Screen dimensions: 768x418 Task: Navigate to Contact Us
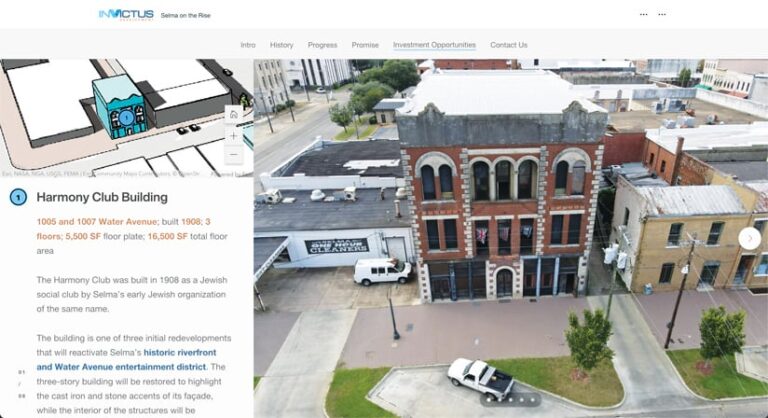(x=509, y=45)
